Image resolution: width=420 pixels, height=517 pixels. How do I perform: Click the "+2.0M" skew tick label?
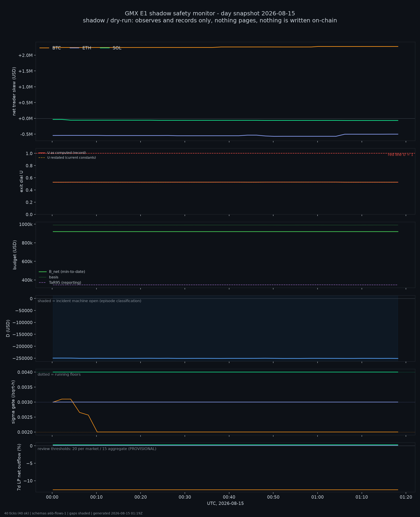pyautogui.click(x=25, y=55)
